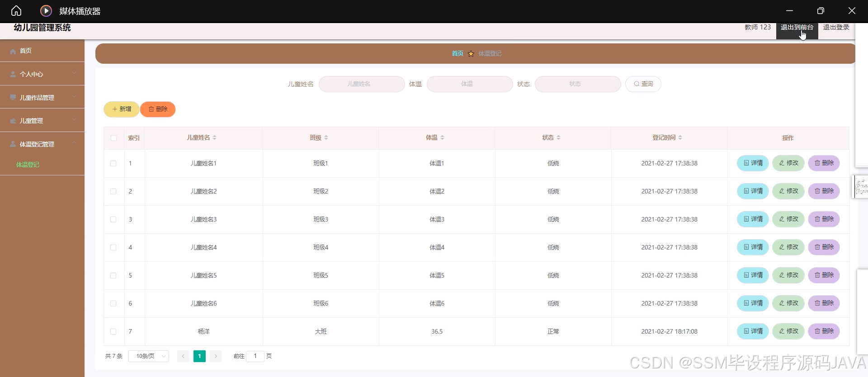Open the 10条/页 page size dropdown
Image resolution: width=868 pixels, height=377 pixels.
point(149,356)
